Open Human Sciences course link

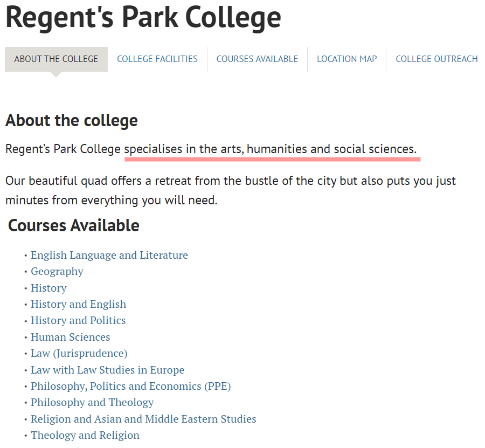click(x=70, y=337)
